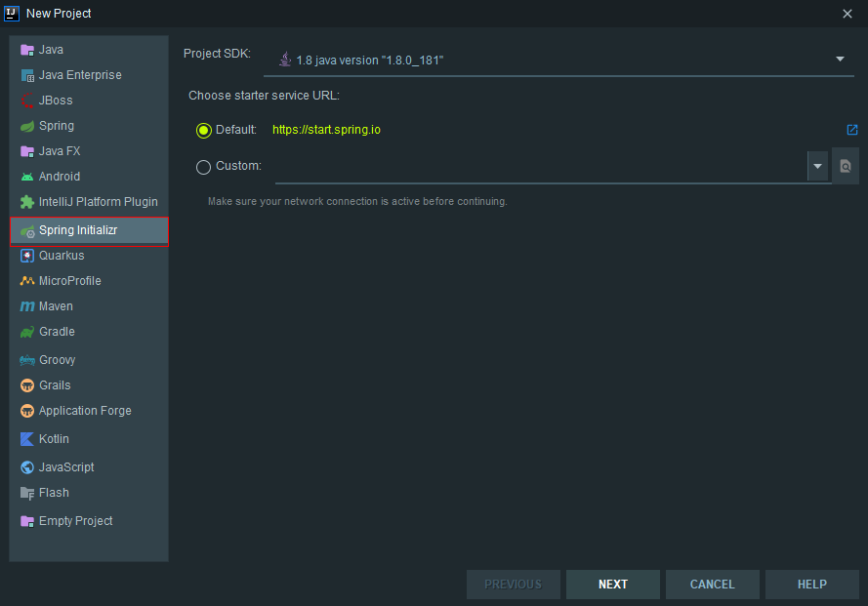This screenshot has width=868, height=606.
Task: Select the Java folder icon
Action: click(27, 50)
